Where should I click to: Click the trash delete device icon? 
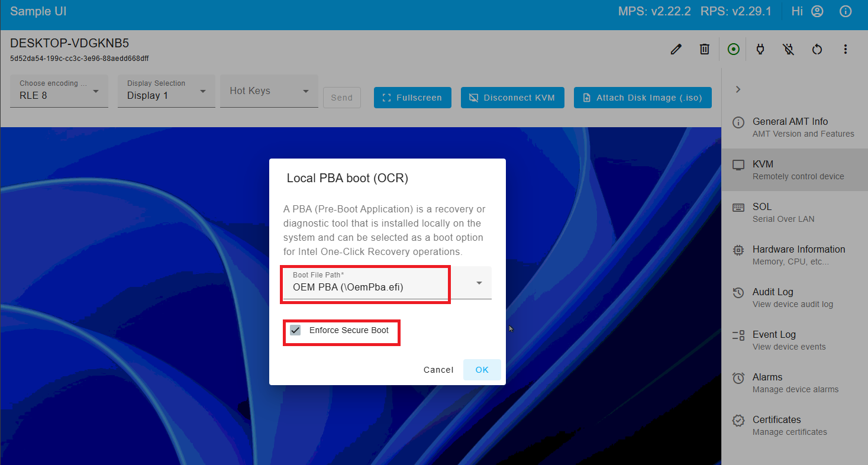704,49
